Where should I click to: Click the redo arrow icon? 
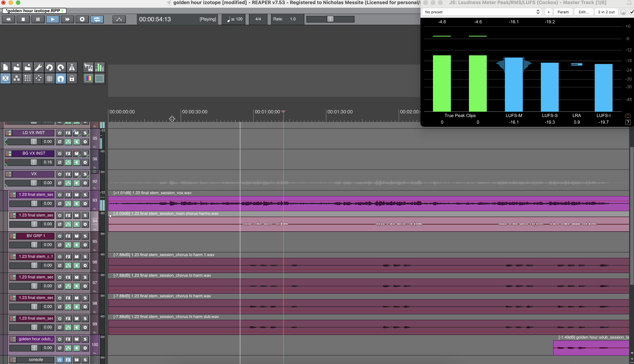(61, 68)
